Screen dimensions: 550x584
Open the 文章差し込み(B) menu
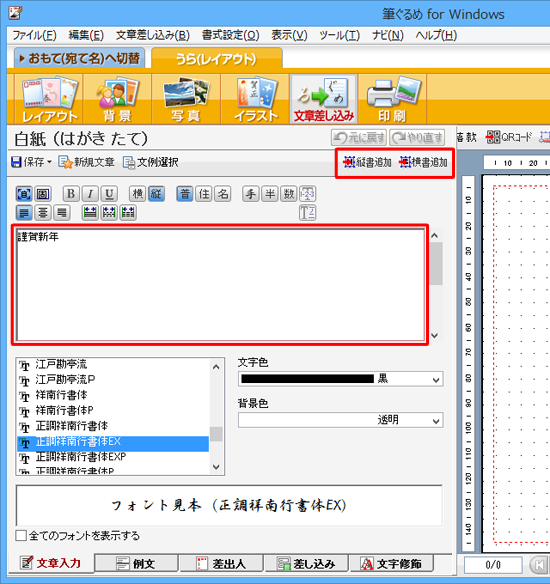click(x=153, y=35)
